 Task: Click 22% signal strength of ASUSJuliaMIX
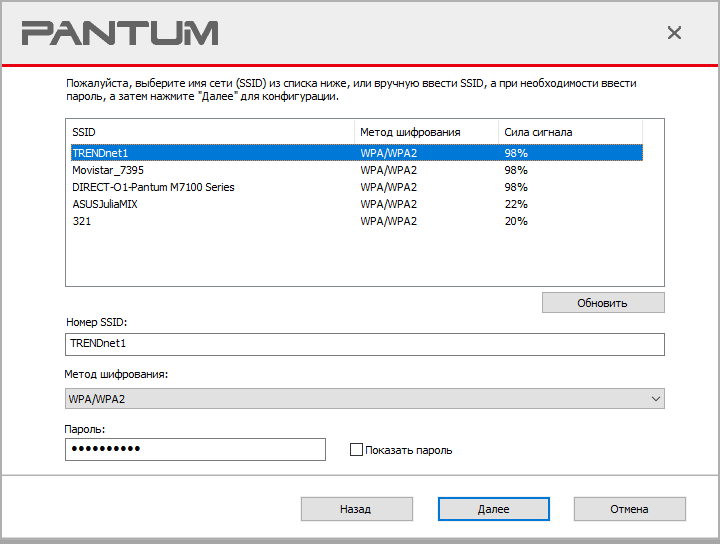tap(516, 204)
